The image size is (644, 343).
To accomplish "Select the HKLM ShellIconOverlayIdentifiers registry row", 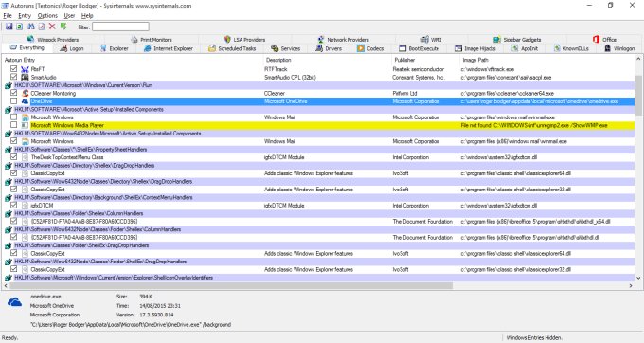I will coord(318,278).
